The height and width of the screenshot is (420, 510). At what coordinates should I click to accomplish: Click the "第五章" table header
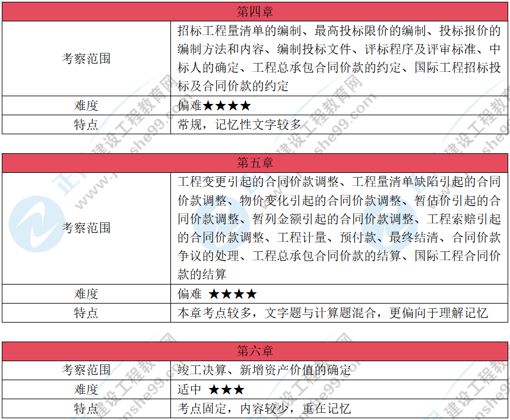[x=255, y=163]
